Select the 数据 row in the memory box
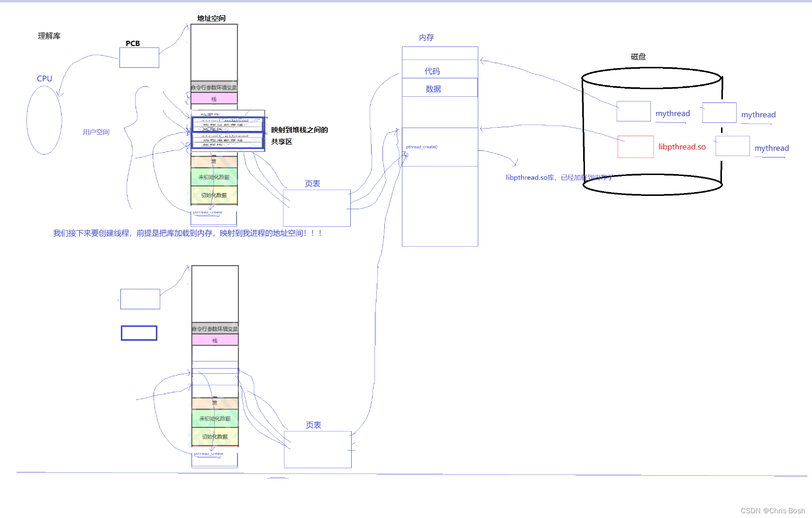Screen dimensions: 812x518 point(440,88)
